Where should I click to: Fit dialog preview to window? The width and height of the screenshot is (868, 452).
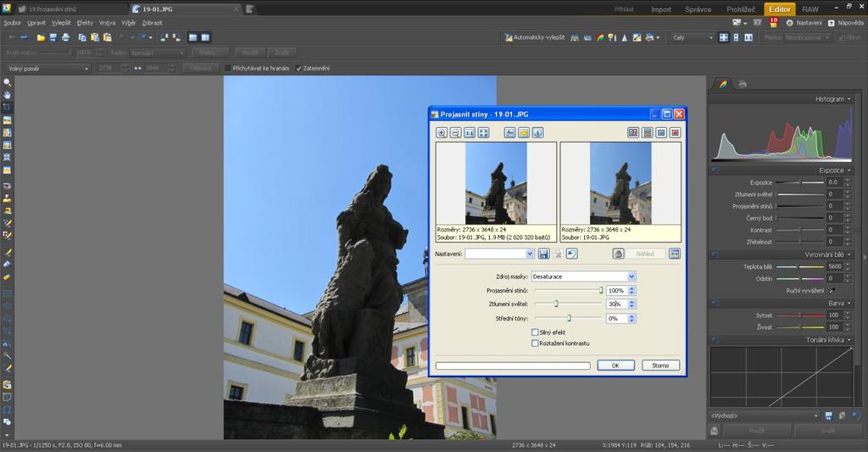tap(484, 133)
